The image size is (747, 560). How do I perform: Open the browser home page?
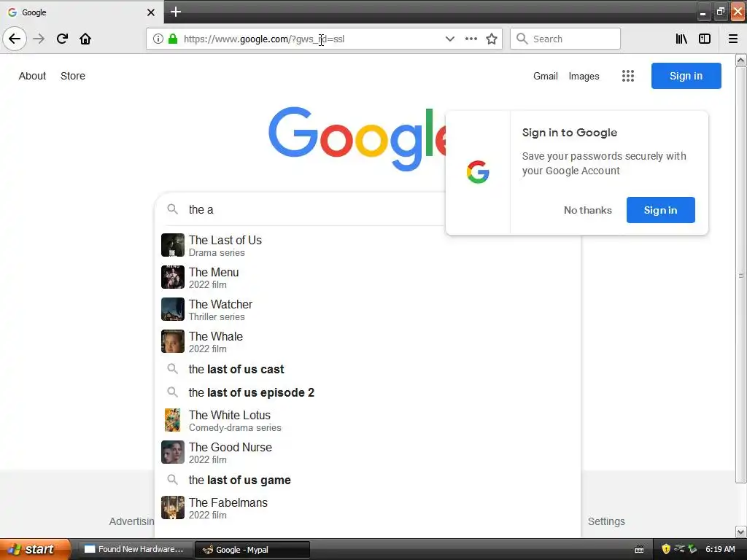(85, 39)
